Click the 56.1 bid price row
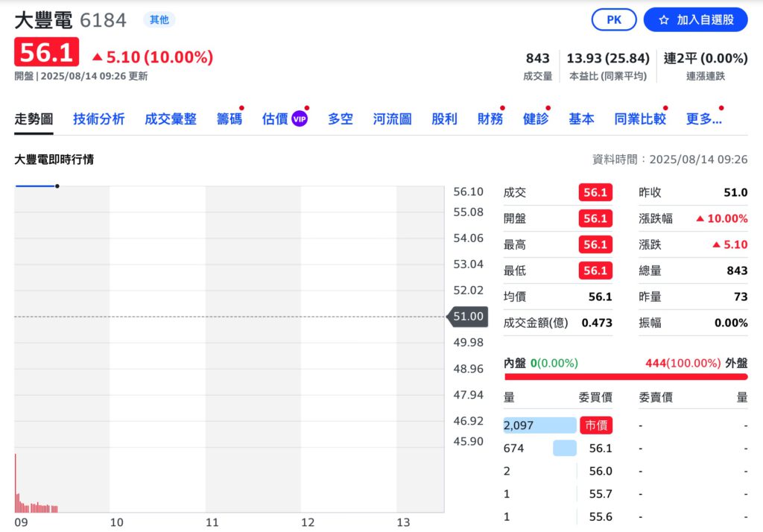This screenshot has width=763, height=532. (x=600, y=449)
